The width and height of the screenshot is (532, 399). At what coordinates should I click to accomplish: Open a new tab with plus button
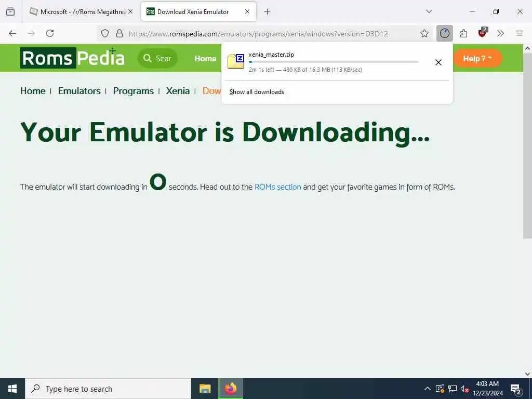268,12
